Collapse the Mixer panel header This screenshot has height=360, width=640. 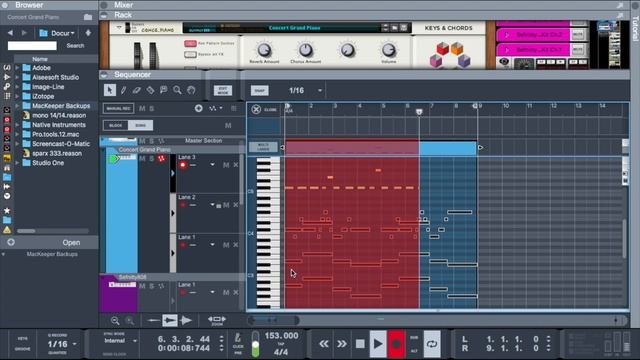tap(104, 5)
